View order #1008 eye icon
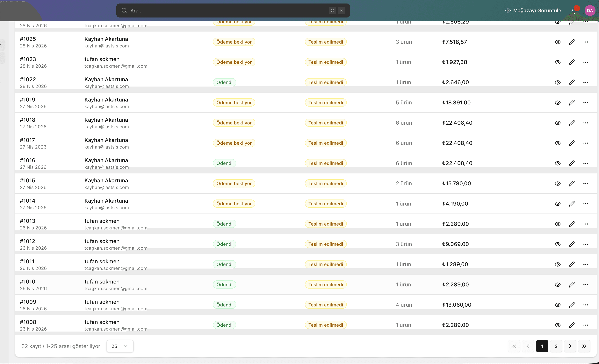The width and height of the screenshot is (599, 364). click(557, 325)
